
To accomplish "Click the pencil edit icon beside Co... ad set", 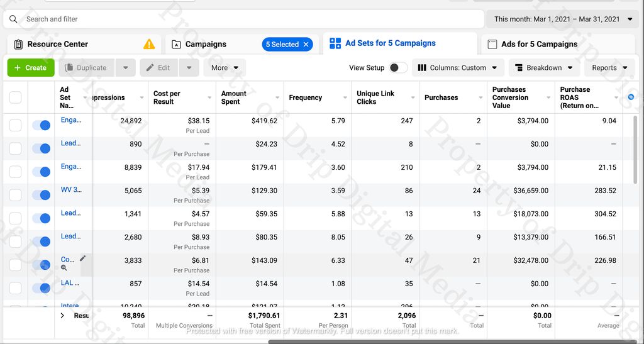I will (82, 258).
